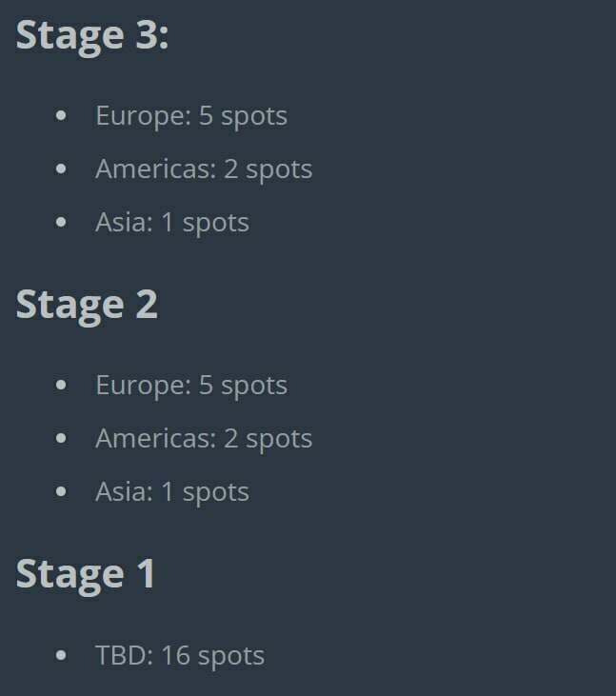616x696 pixels.
Task: Click "Asia: 1 spots" under Stage 3
Action: click(172, 223)
